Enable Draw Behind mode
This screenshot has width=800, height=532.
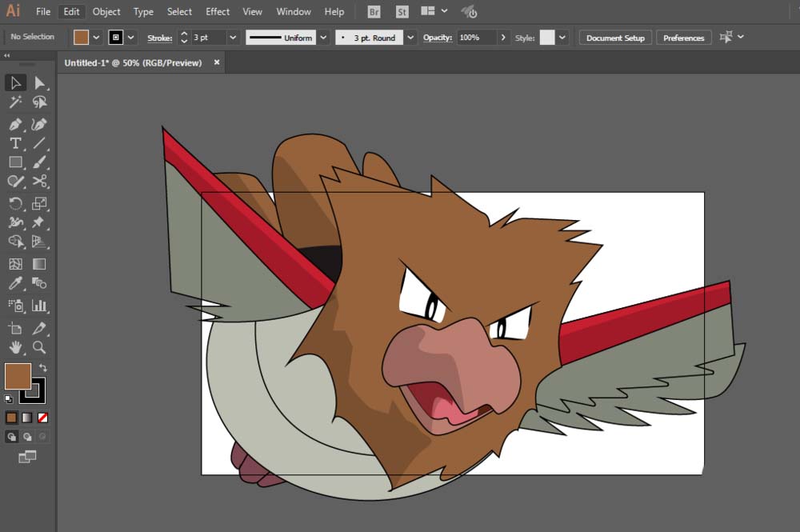(27, 437)
